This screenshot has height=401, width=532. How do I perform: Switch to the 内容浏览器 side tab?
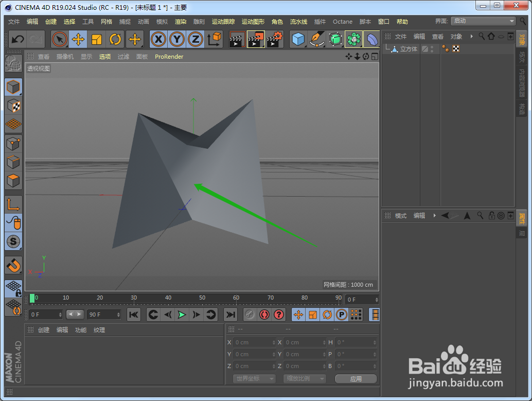click(x=522, y=82)
